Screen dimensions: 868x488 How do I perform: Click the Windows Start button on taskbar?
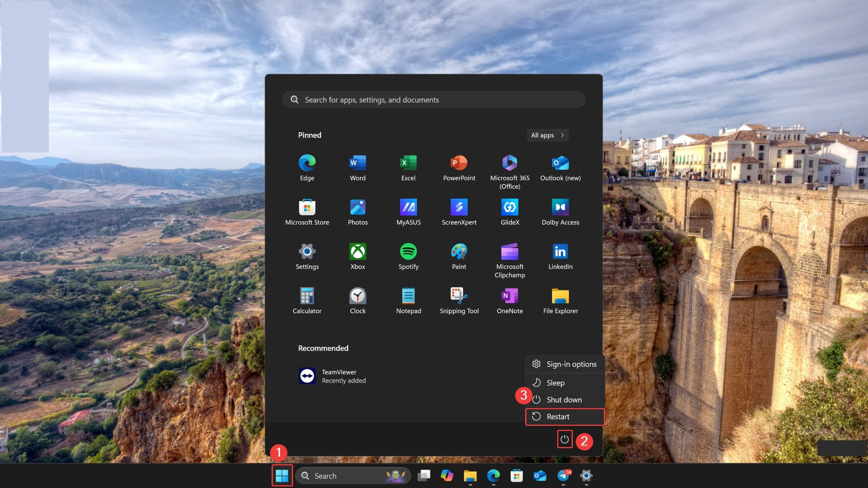pyautogui.click(x=282, y=476)
